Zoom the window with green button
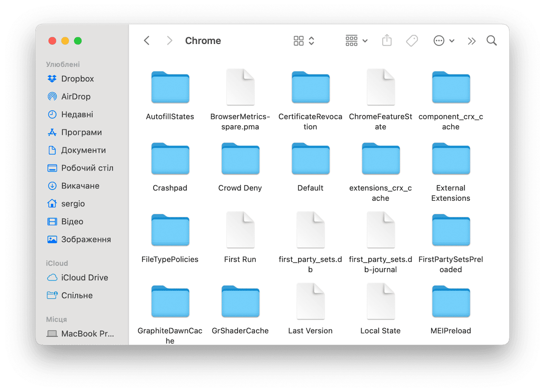545x392 pixels. pos(78,41)
